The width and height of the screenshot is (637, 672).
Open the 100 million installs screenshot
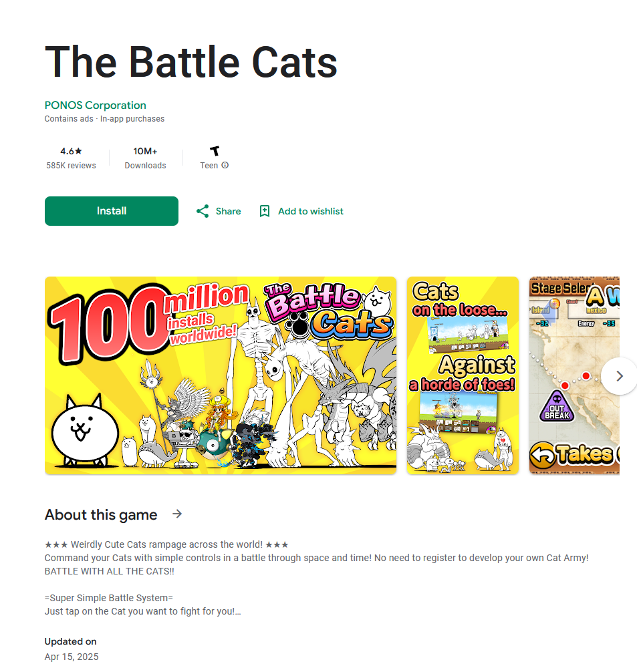point(221,375)
